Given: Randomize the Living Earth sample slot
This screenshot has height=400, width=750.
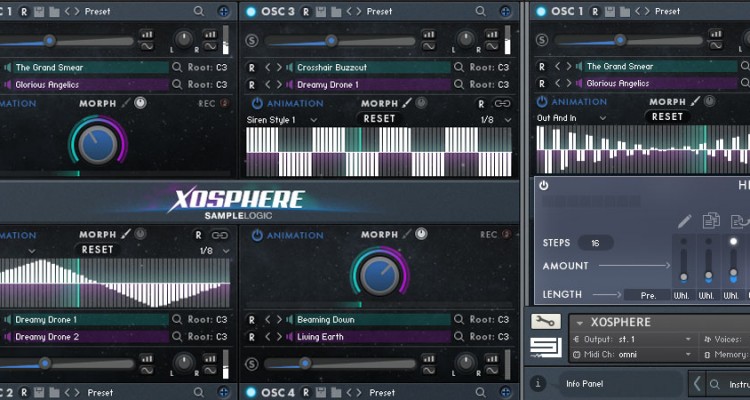Looking at the screenshot, I should 252,337.
